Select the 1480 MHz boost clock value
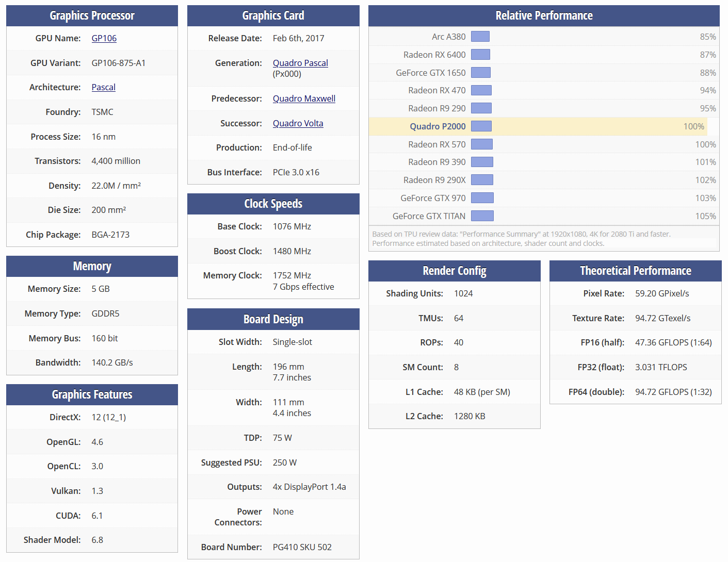The height and width of the screenshot is (562, 728). (292, 251)
